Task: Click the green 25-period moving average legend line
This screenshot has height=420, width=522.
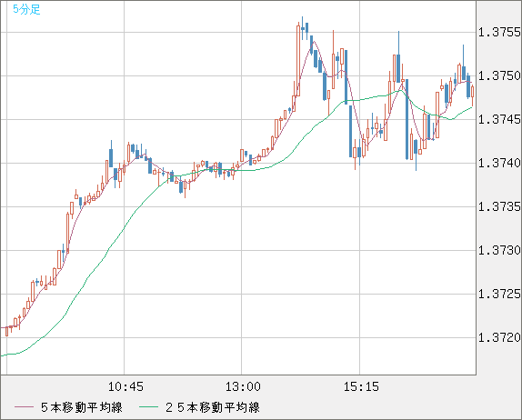Action: (x=148, y=407)
